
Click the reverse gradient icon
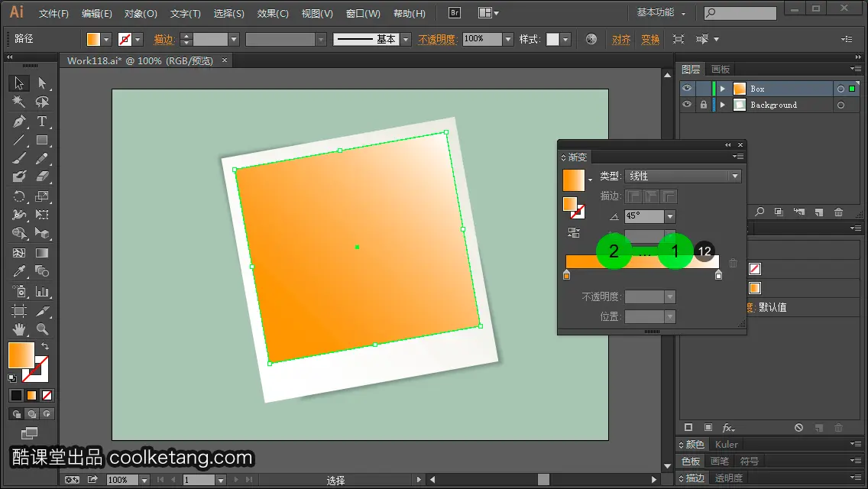tap(574, 232)
